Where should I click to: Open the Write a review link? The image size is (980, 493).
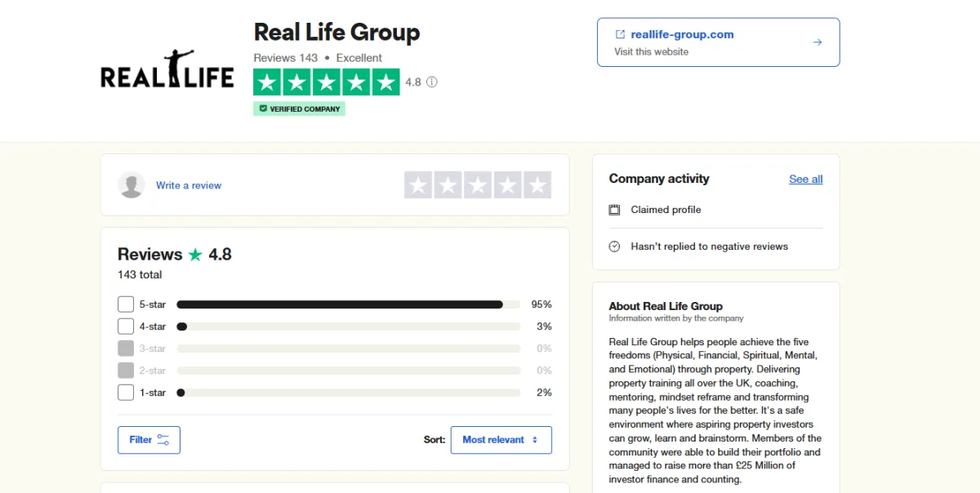[x=189, y=185]
